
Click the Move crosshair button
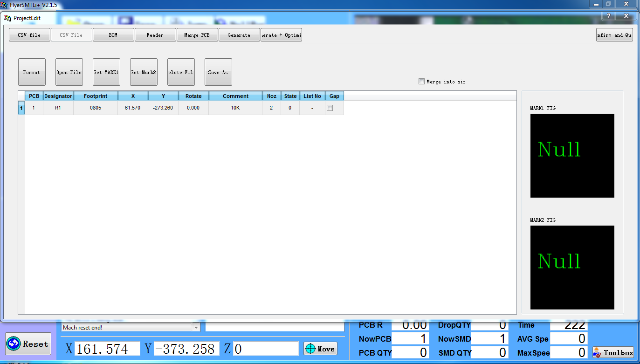click(320, 349)
